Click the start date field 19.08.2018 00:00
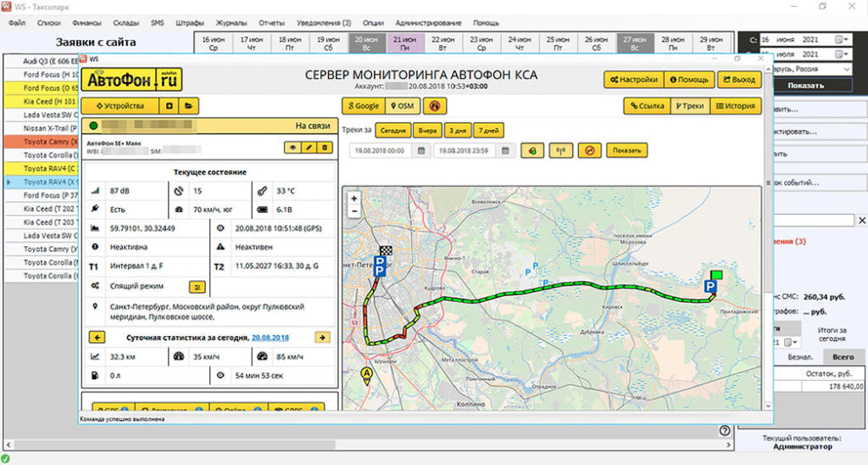The height and width of the screenshot is (465, 868). pyautogui.click(x=380, y=150)
